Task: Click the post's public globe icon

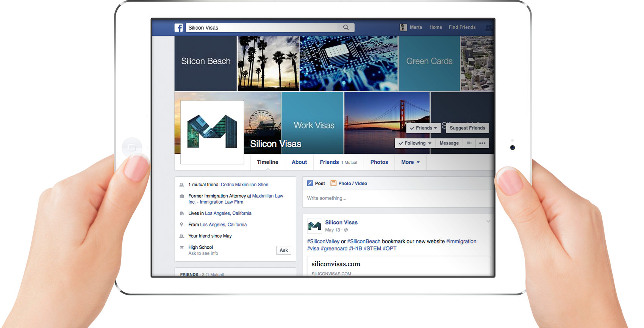Action: click(x=346, y=230)
